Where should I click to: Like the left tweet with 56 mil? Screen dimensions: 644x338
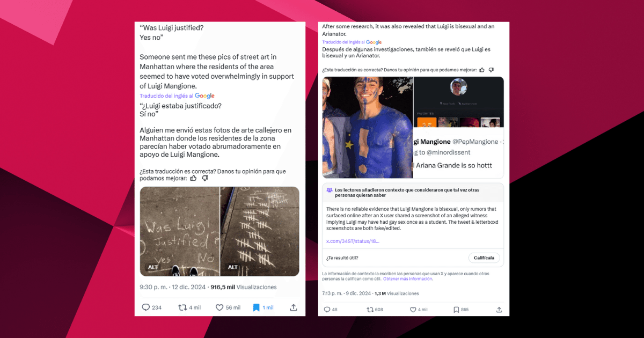[x=219, y=307]
